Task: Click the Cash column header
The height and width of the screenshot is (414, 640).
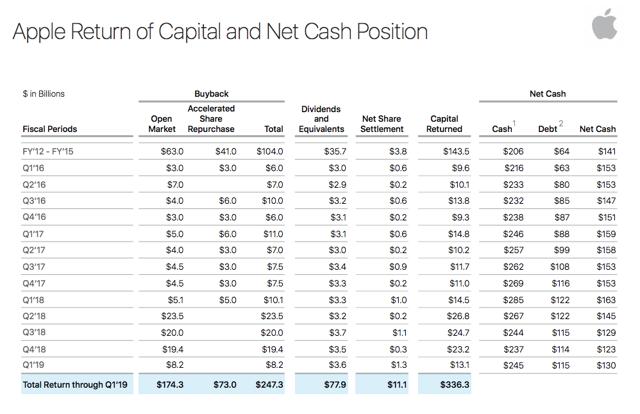Action: pyautogui.click(x=503, y=129)
